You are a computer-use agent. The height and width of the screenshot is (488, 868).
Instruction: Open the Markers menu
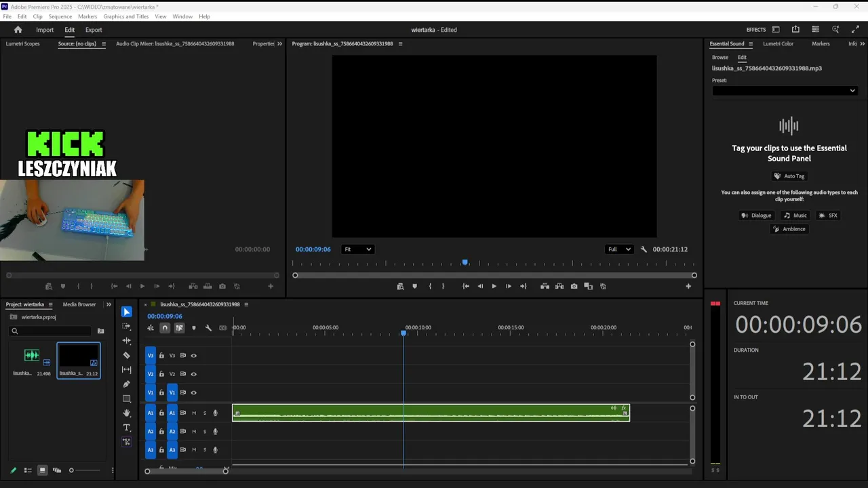(87, 16)
